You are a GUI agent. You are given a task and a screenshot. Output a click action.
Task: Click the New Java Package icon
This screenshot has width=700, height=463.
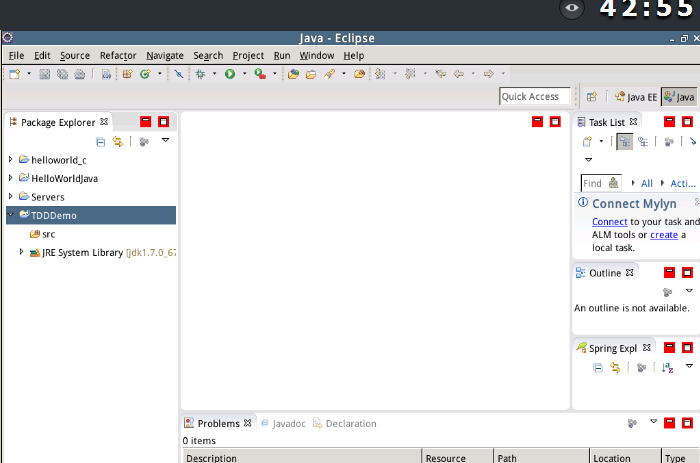coord(128,74)
